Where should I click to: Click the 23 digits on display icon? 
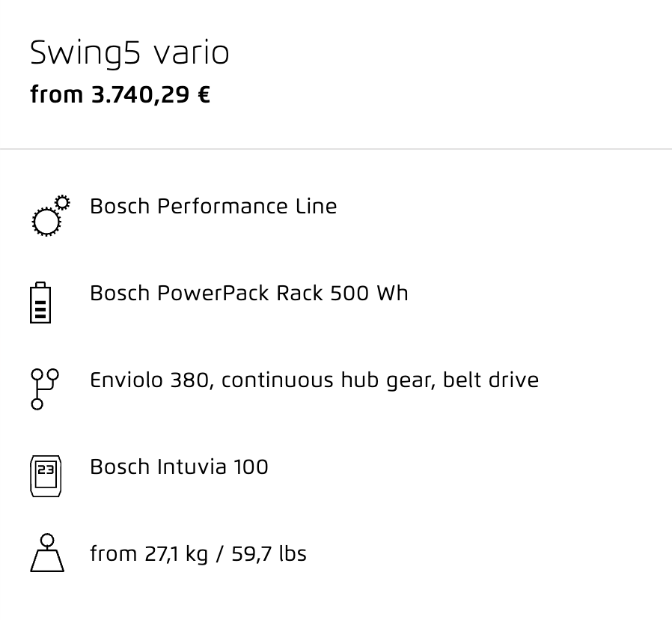[46, 469]
